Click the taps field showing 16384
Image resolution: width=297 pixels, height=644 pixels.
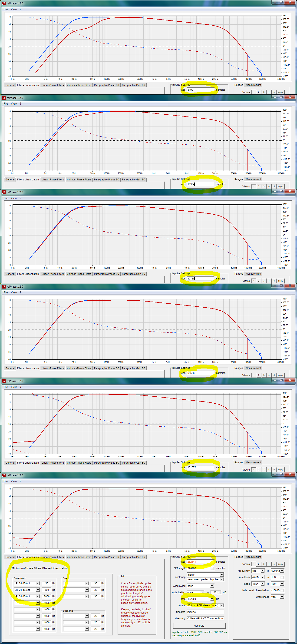[201, 184]
